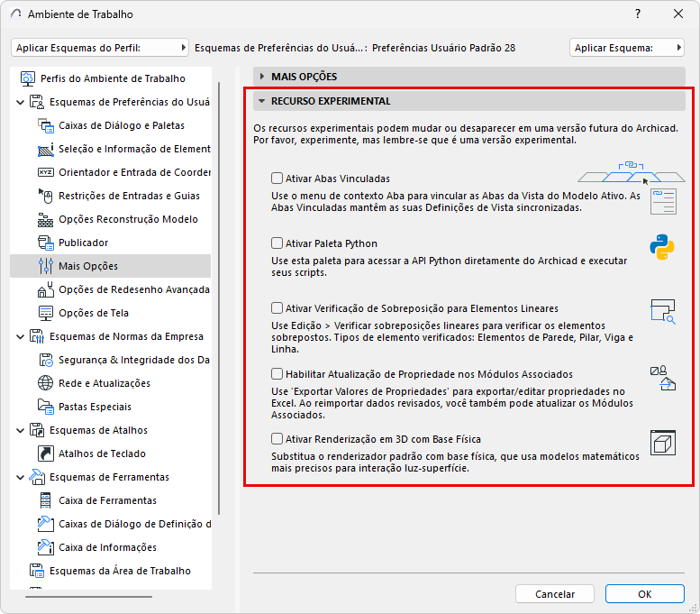Check the Ativar Paleta Python option
Image resolution: width=700 pixels, height=614 pixels.
277,243
